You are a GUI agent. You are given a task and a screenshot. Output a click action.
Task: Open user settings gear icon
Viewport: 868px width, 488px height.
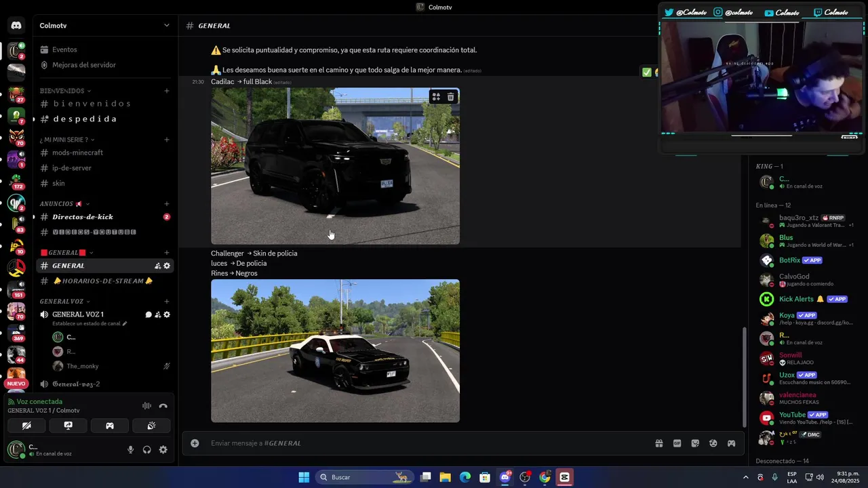click(x=163, y=449)
